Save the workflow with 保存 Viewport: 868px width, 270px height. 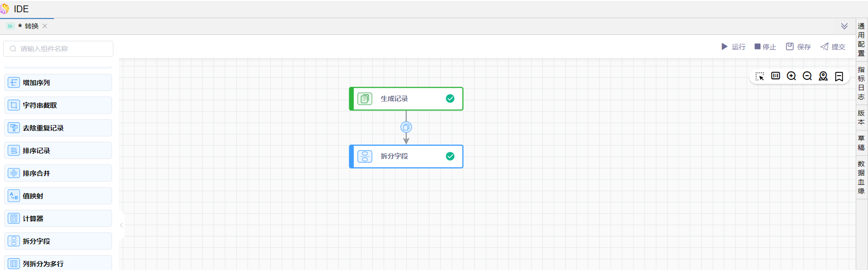point(798,47)
